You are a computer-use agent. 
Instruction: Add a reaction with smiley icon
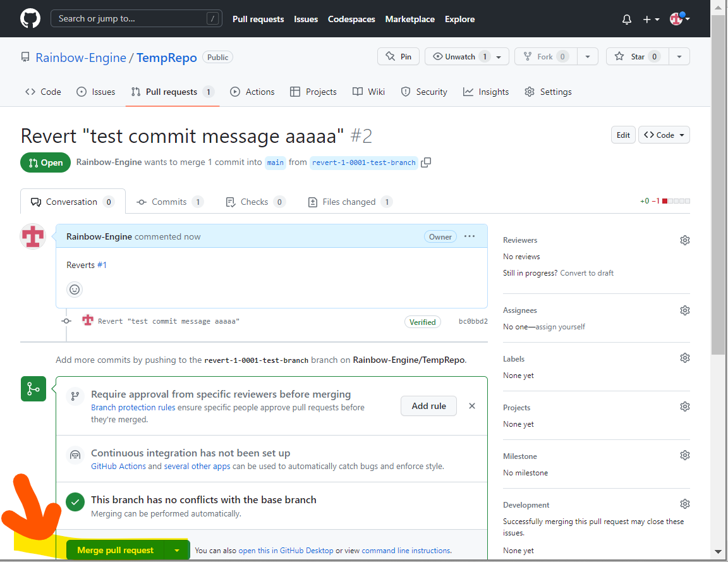[75, 290]
